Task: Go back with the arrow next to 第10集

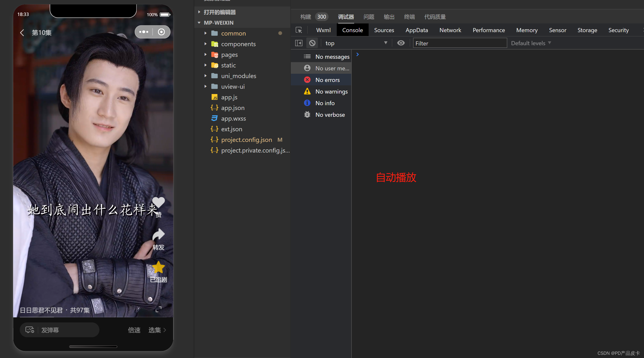Action: 22,33
